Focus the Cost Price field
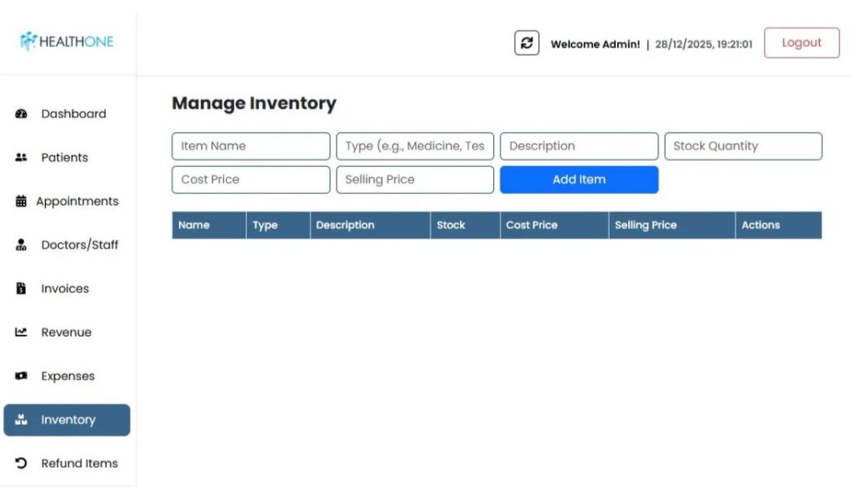This screenshot has width=853, height=504. 251,180
